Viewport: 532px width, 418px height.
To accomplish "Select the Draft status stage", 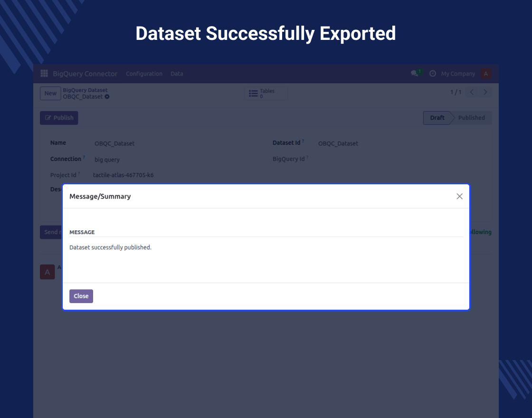I will click(437, 118).
